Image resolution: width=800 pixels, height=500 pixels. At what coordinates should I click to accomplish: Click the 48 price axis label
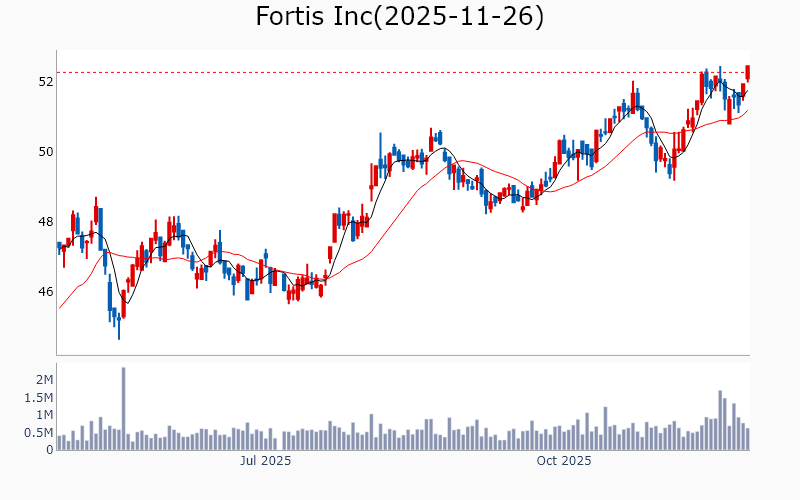pyautogui.click(x=46, y=222)
